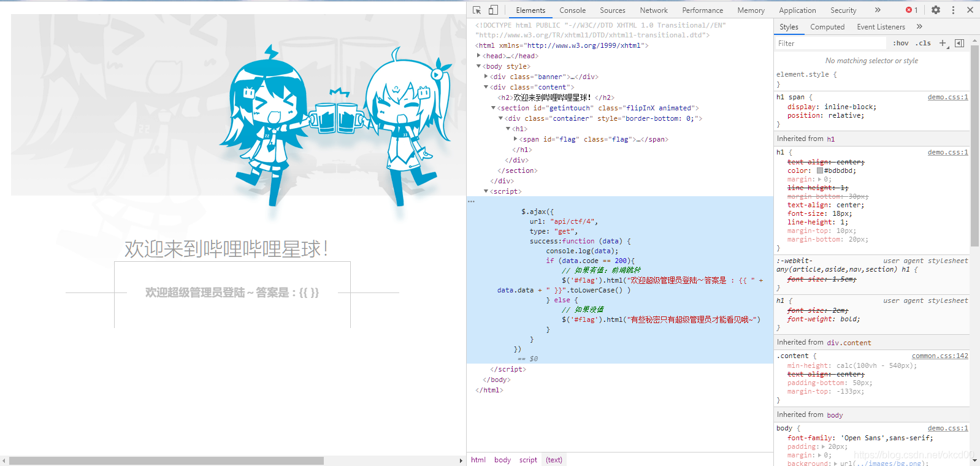Select the Styles sidebar tab
Viewport: 980px width, 466px height.
(x=789, y=27)
